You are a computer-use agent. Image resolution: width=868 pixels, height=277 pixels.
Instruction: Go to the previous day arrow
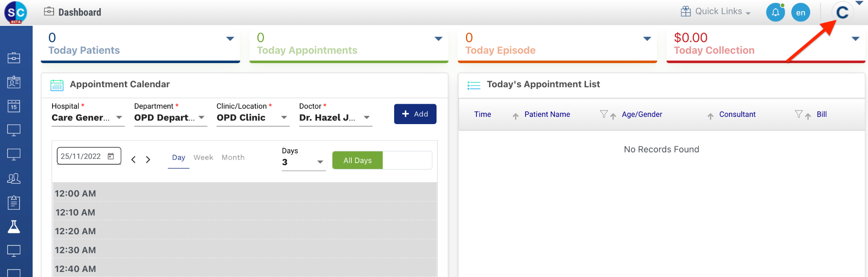(134, 160)
